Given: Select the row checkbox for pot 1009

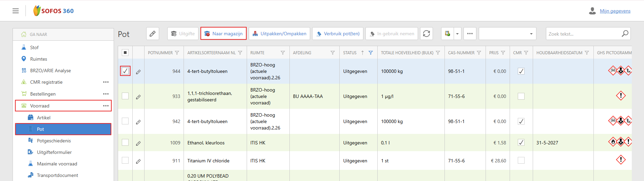Looking at the screenshot, I should (x=125, y=143).
